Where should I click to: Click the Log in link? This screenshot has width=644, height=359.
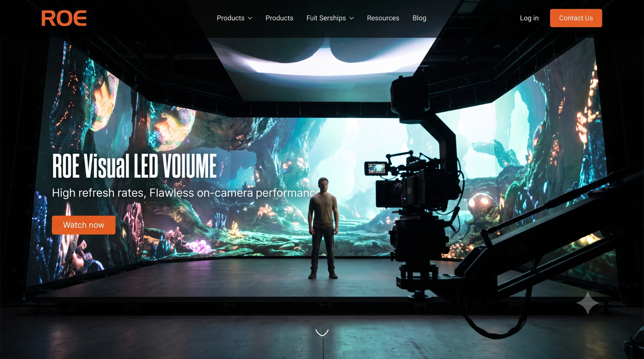click(x=529, y=18)
